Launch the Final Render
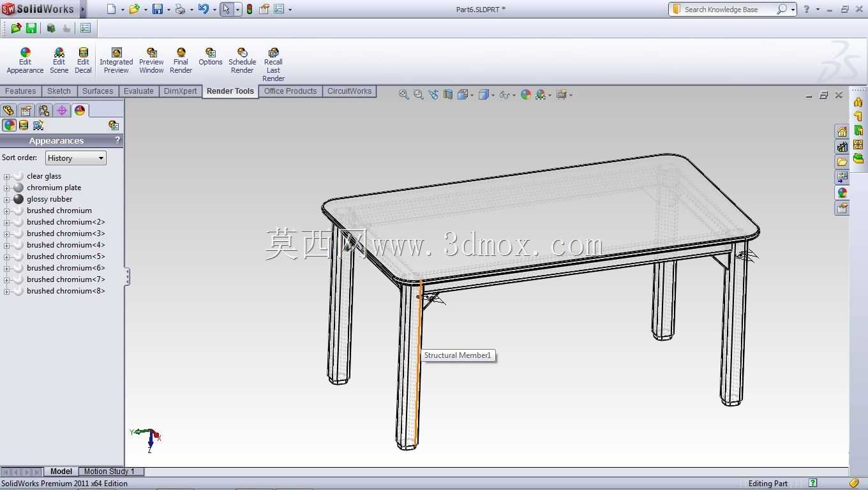Screen dimensions: 868x490 click(x=181, y=61)
